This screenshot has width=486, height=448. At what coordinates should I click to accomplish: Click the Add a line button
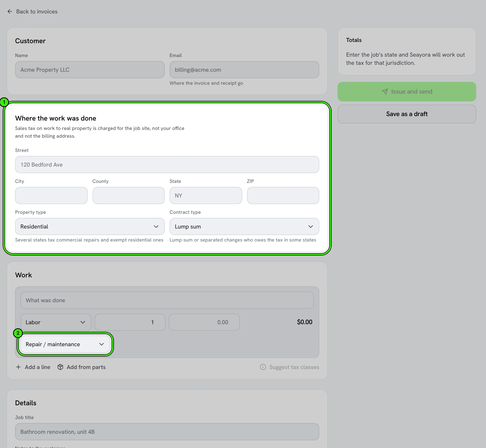(33, 367)
